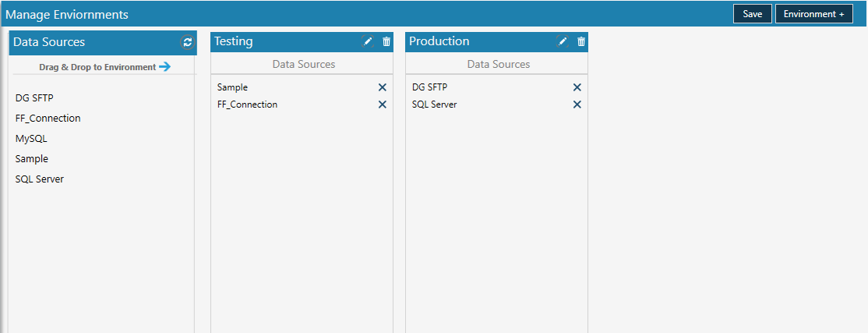Remove SQL Server from Production environment

tap(577, 105)
